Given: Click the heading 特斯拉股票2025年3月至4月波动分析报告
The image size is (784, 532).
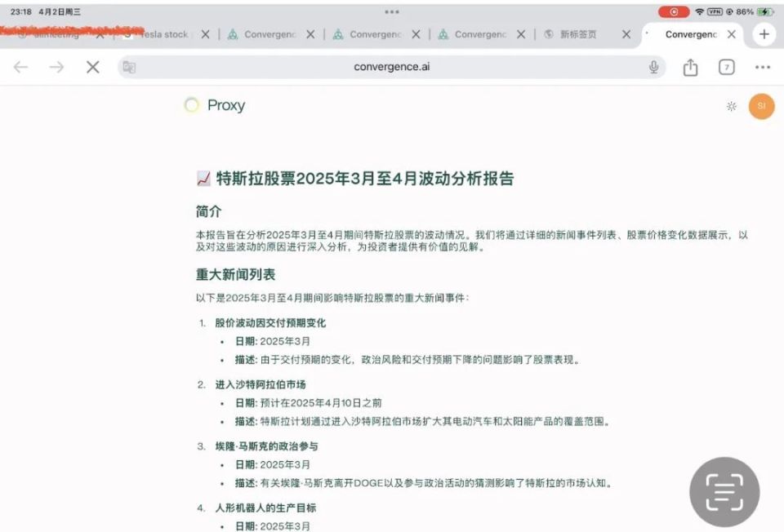Looking at the screenshot, I should pos(365,179).
